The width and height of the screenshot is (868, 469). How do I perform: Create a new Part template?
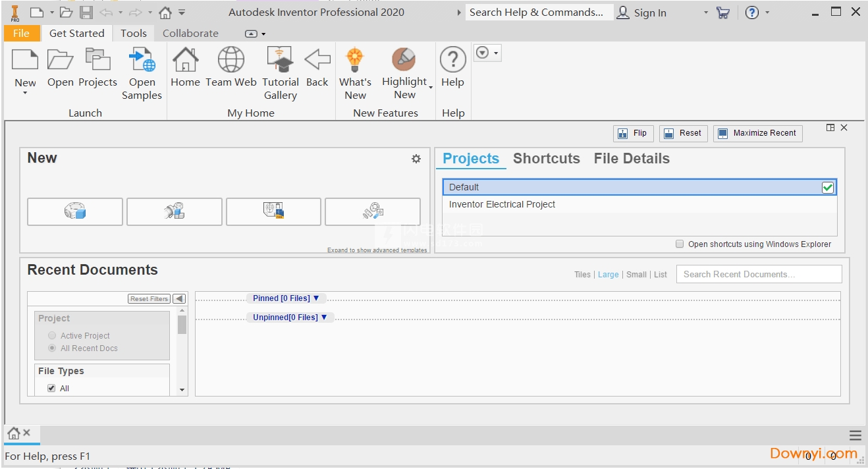[74, 211]
